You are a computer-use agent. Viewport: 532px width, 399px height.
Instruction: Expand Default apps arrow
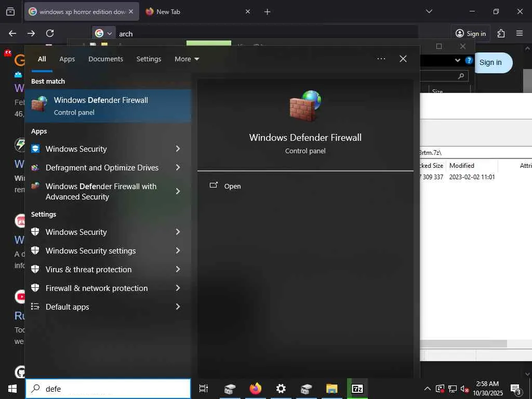(x=178, y=307)
